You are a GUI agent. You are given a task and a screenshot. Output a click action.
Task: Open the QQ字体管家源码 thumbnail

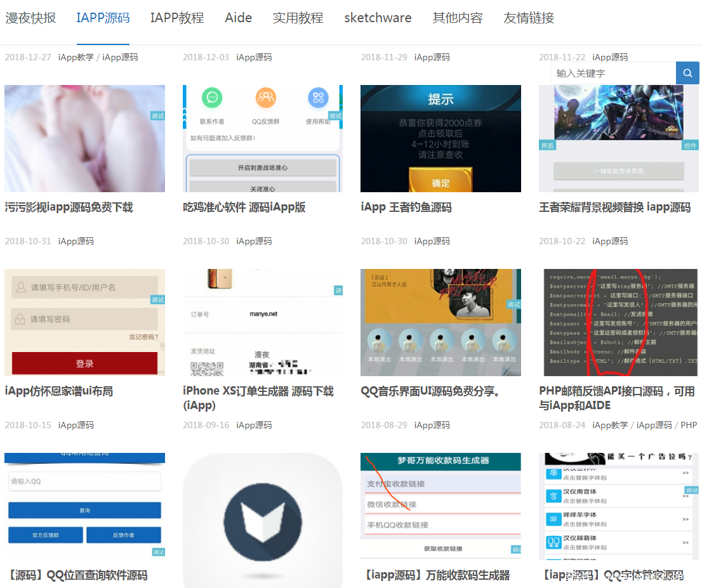pyautogui.click(x=619, y=506)
